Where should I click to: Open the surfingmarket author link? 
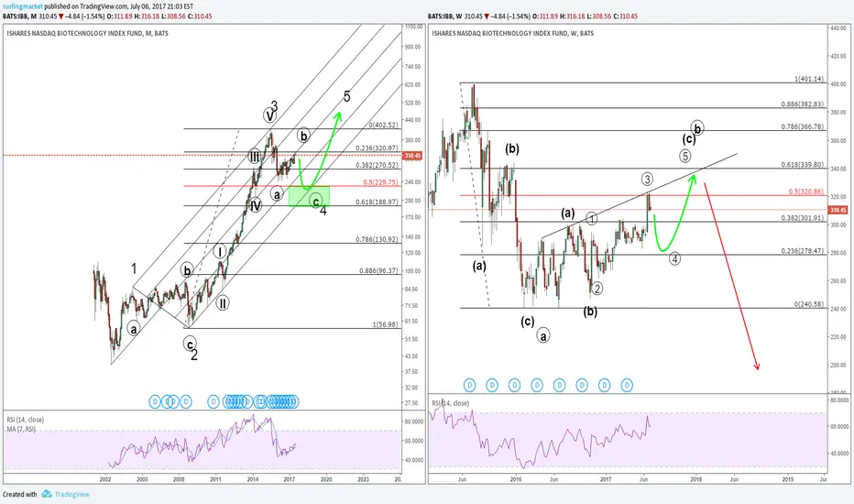coord(22,6)
